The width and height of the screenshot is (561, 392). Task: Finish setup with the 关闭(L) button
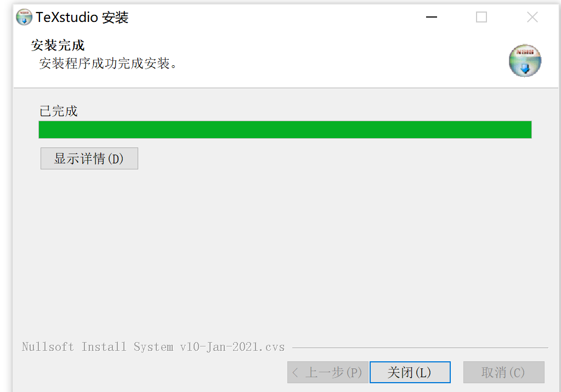(x=410, y=372)
